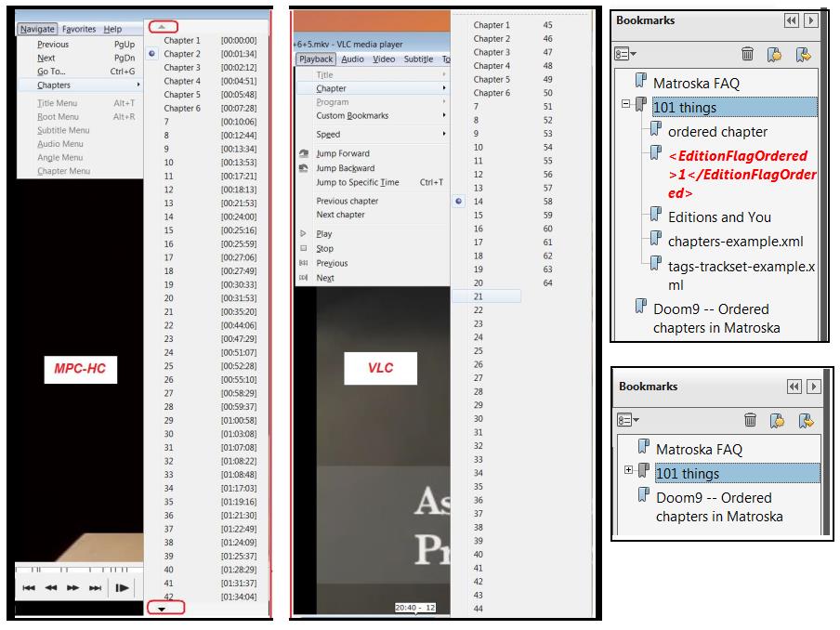Open red EditionFlagOrdered bookmark

pos(742,175)
